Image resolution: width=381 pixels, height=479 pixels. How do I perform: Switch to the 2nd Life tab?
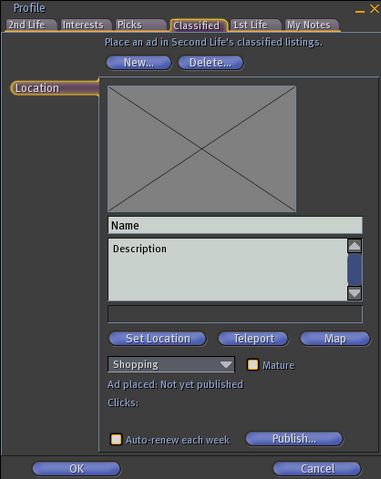(31, 25)
